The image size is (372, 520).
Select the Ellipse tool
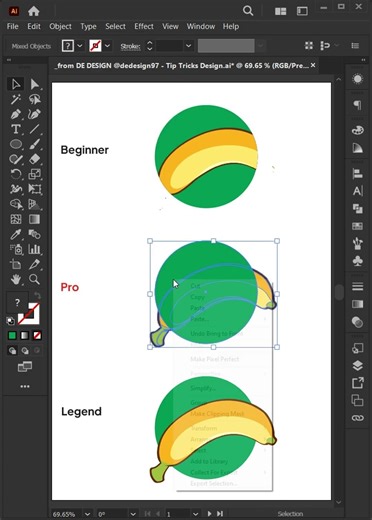pyautogui.click(x=16, y=144)
